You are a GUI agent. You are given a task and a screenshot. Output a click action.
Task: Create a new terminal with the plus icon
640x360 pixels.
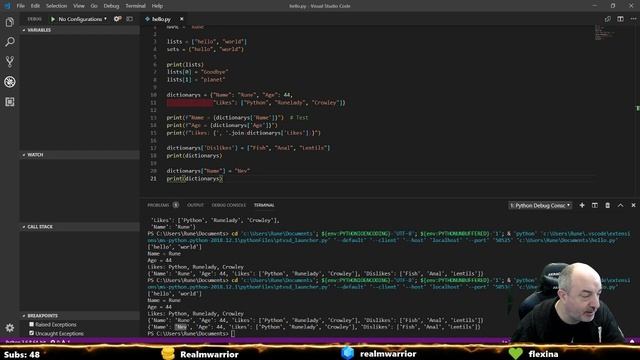pos(582,205)
